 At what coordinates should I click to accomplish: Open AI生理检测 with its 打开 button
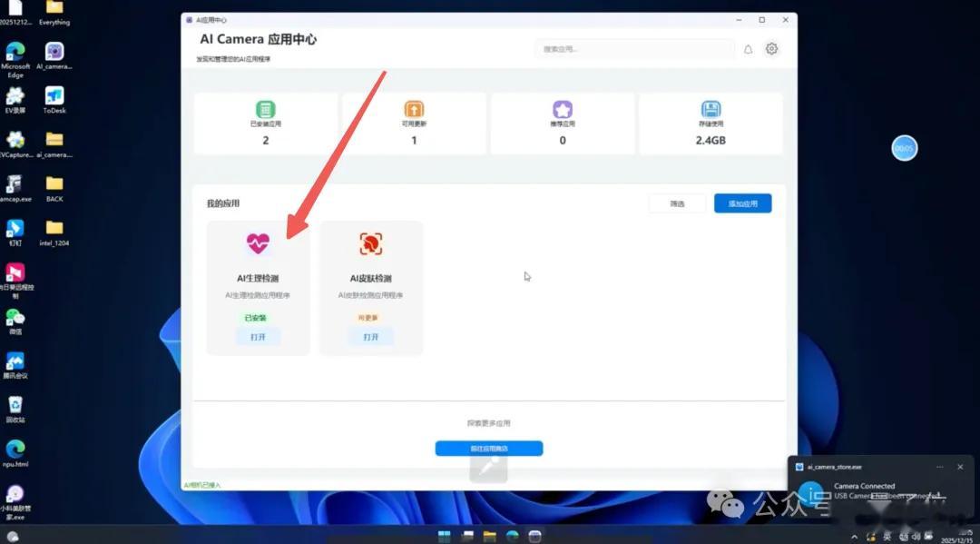click(x=257, y=336)
